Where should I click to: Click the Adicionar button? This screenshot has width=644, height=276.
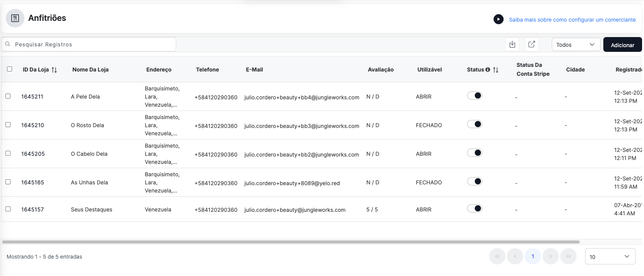tap(622, 45)
